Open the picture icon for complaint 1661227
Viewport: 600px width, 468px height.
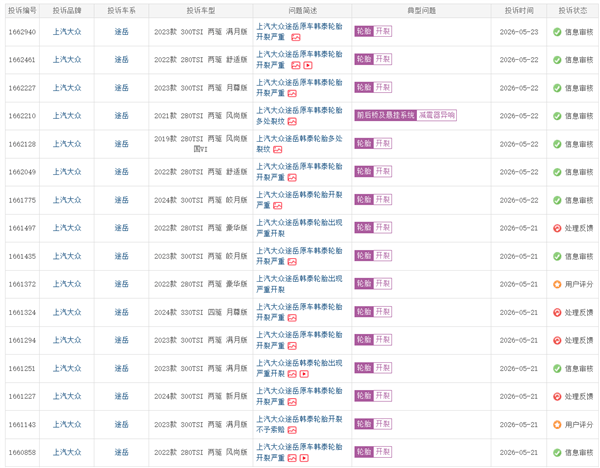292,402
